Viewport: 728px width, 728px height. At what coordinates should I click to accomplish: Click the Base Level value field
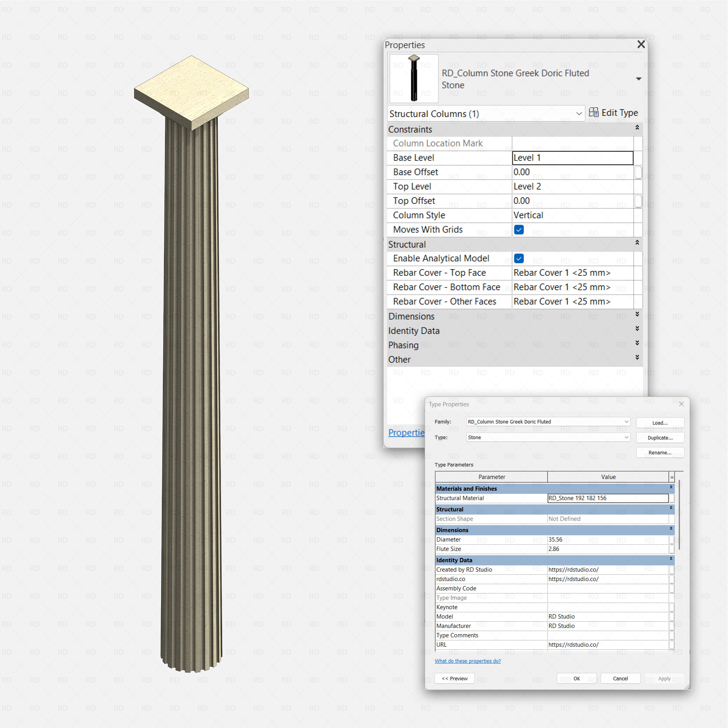tap(572, 157)
